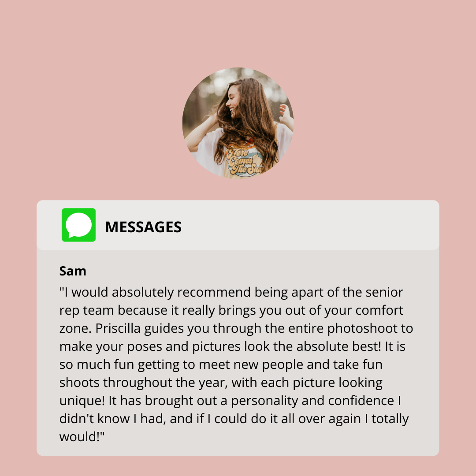
Task: Select the sender name Sam
Action: pos(73,271)
